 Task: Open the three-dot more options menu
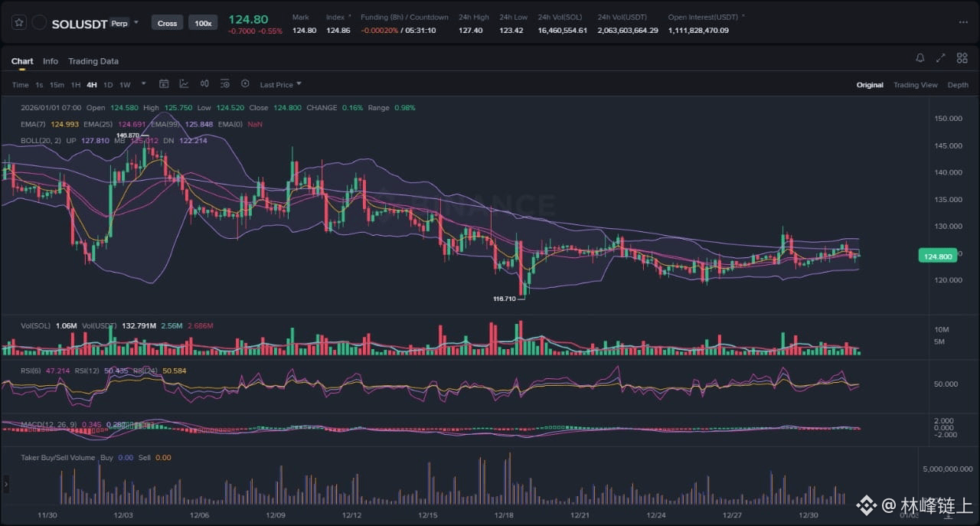click(963, 22)
